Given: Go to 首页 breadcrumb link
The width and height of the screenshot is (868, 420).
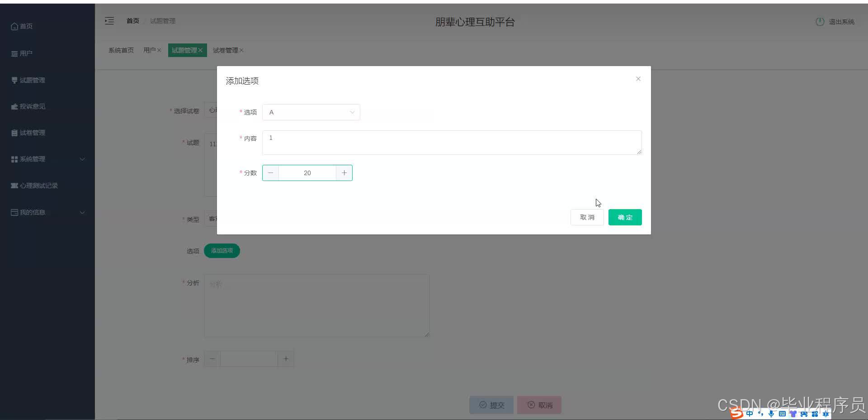Looking at the screenshot, I should [x=133, y=21].
